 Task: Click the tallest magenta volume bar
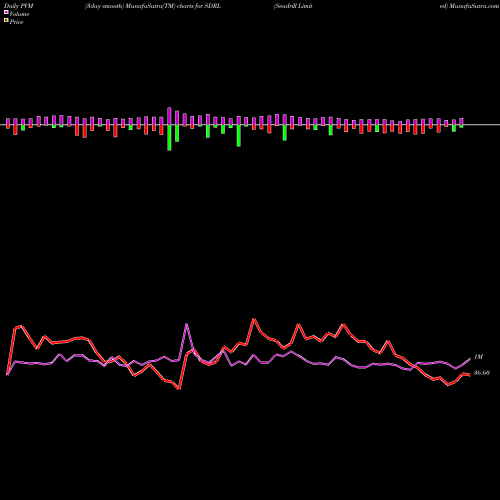(x=169, y=116)
